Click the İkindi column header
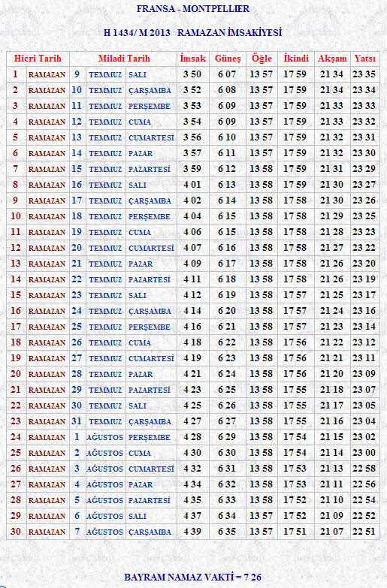This screenshot has height=588, width=387. pos(296,59)
